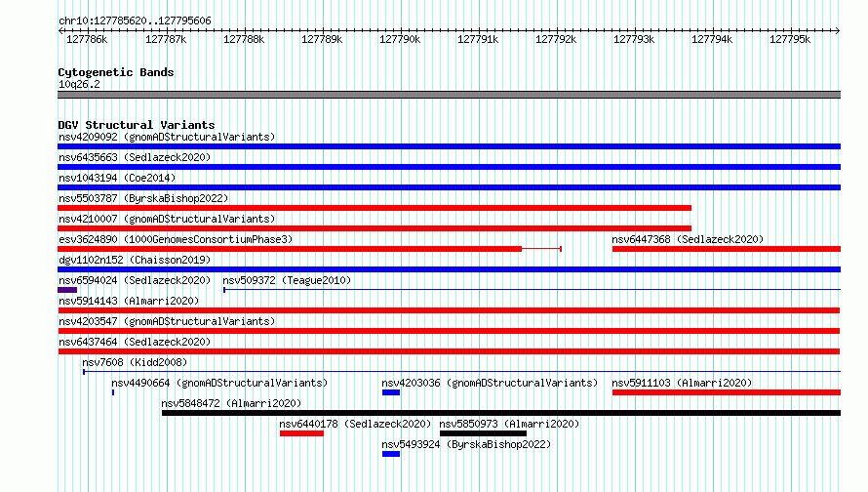Select the thin blue nsv7608 line
Image resolution: width=868 pixels, height=492 pixels.
coord(461,371)
